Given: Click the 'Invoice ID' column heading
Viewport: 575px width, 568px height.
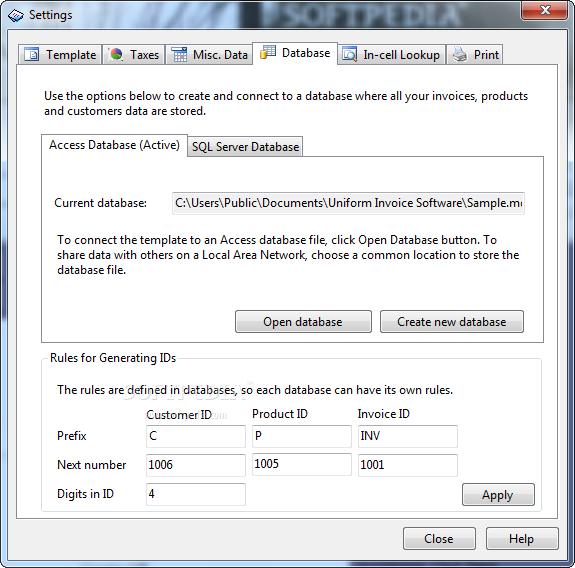Looking at the screenshot, I should (384, 414).
